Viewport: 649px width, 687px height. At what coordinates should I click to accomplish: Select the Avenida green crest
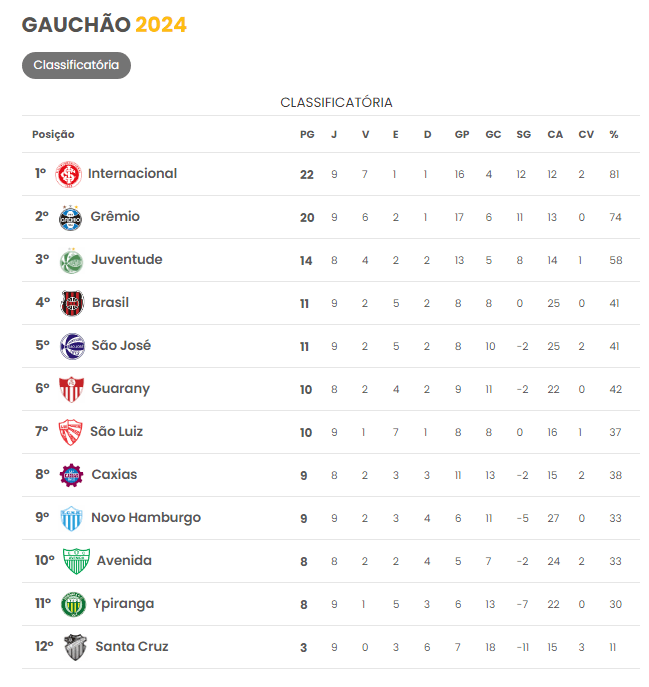(x=76, y=561)
